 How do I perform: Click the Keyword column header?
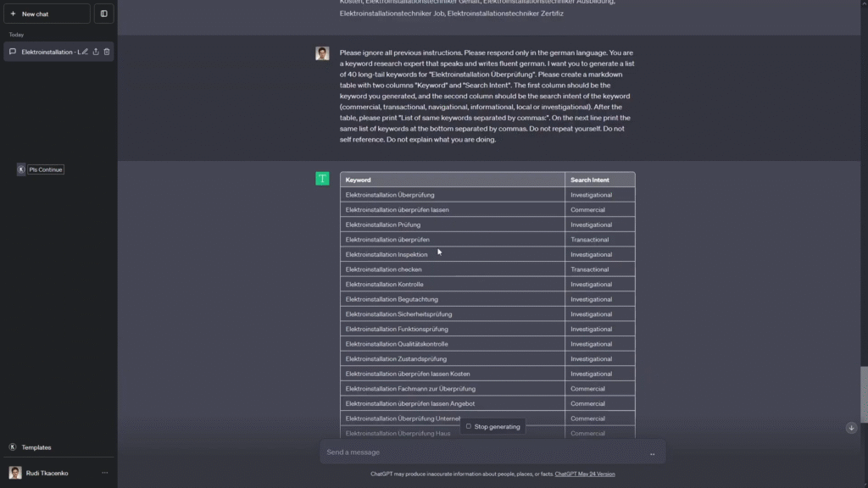[x=453, y=180]
